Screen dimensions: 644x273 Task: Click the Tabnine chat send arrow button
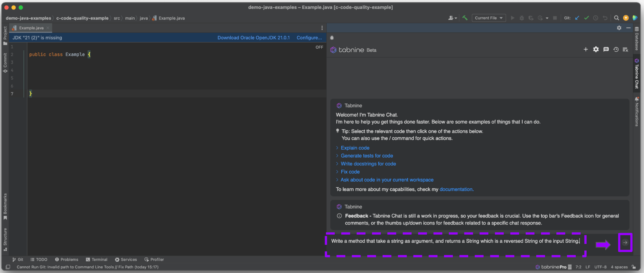625,242
